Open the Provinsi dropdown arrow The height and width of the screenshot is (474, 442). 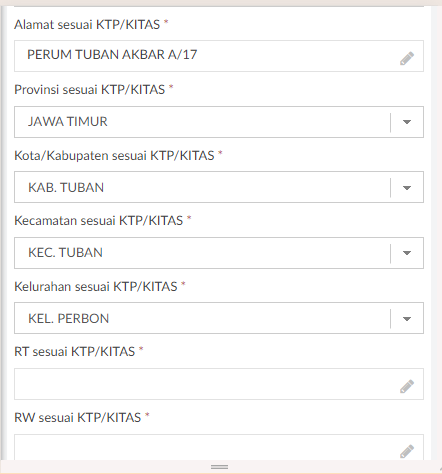tap(407, 122)
